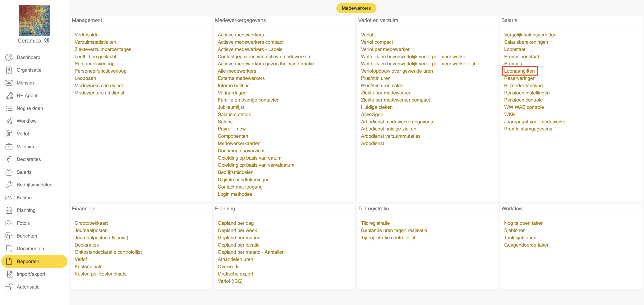Click the Foto's camera icon

coord(9,223)
